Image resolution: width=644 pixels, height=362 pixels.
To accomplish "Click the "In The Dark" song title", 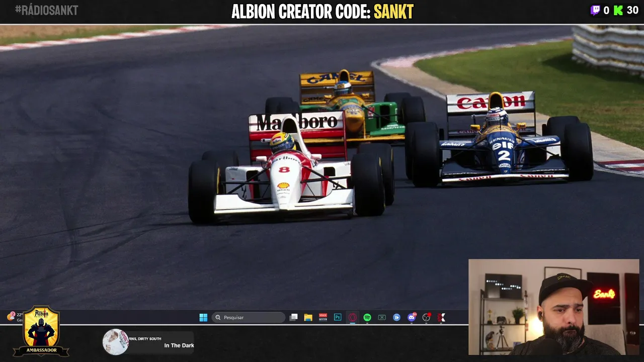I will [179, 345].
